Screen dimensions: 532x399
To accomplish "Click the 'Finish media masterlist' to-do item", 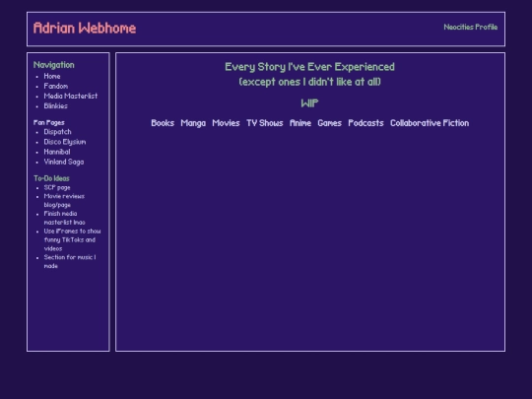I will coord(64,218).
